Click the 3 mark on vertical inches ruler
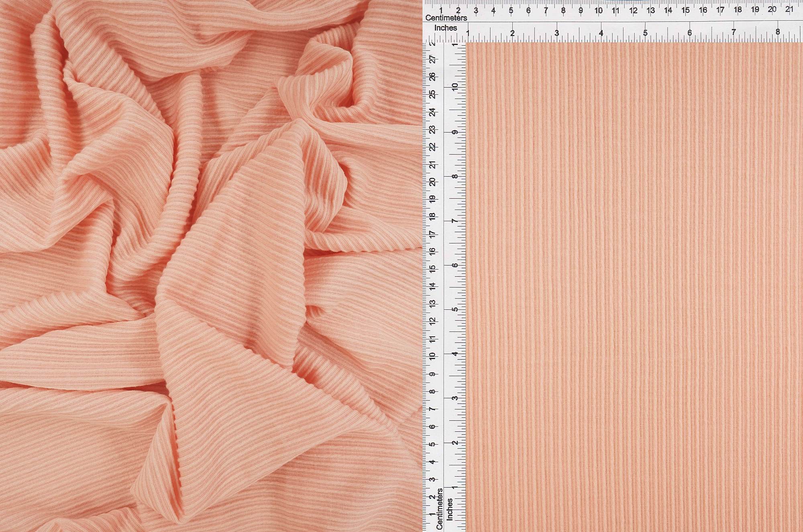 455,398
